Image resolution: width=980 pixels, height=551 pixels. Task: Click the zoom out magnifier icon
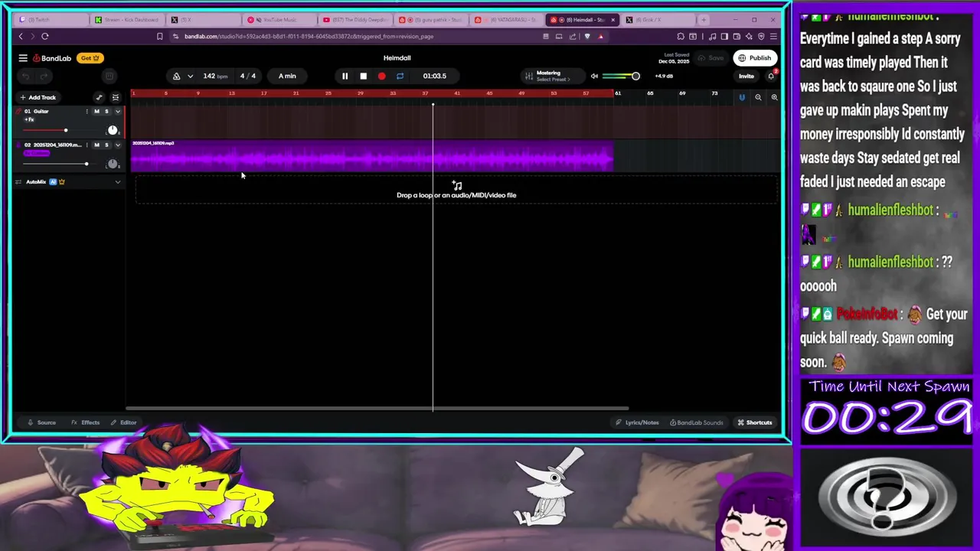coord(758,97)
